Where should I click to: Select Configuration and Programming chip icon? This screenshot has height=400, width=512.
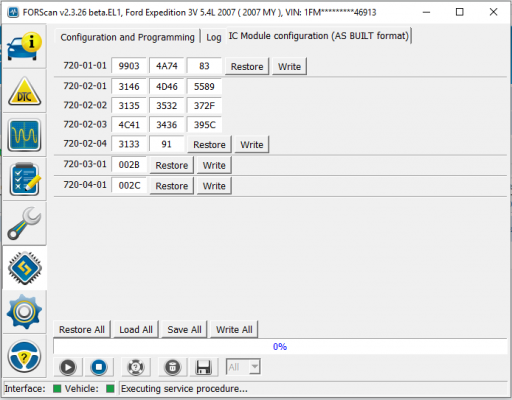(24, 268)
